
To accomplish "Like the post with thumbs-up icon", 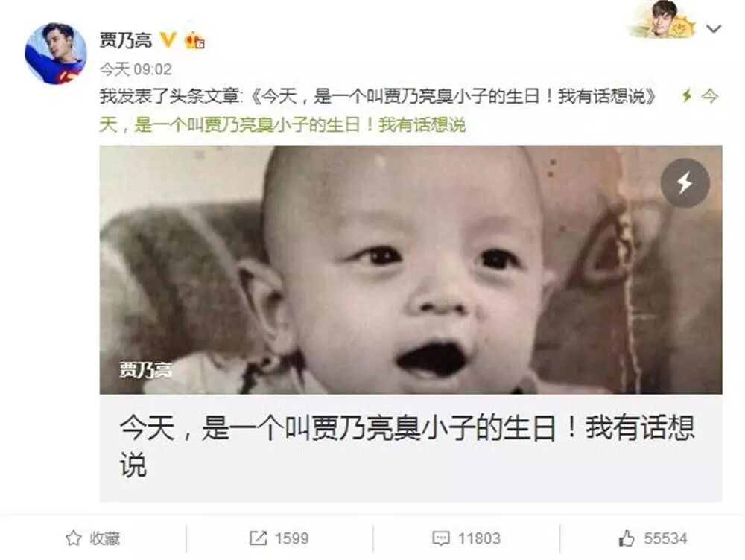I will pos(627,538).
